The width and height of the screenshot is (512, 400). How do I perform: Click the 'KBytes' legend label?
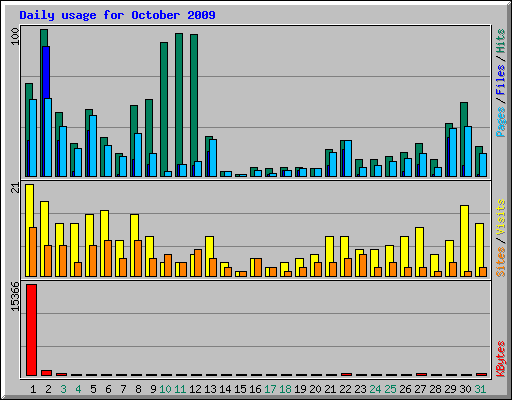[500, 359]
